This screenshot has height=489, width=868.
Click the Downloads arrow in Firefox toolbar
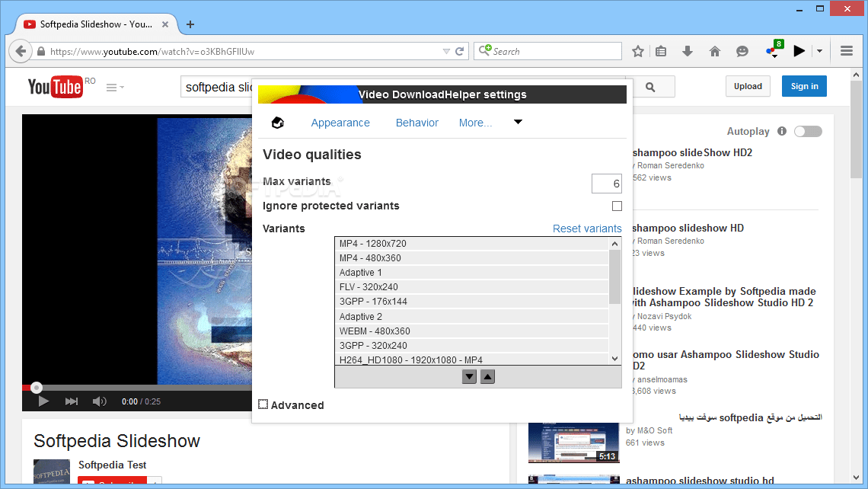click(x=688, y=50)
